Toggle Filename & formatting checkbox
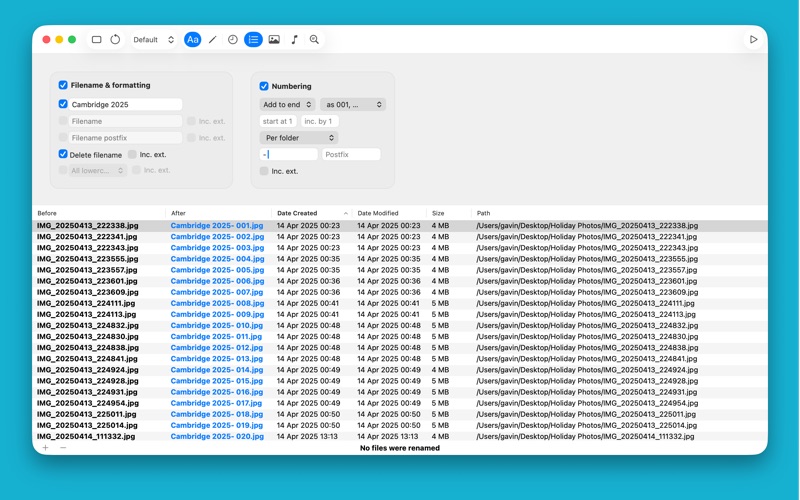 point(63,85)
